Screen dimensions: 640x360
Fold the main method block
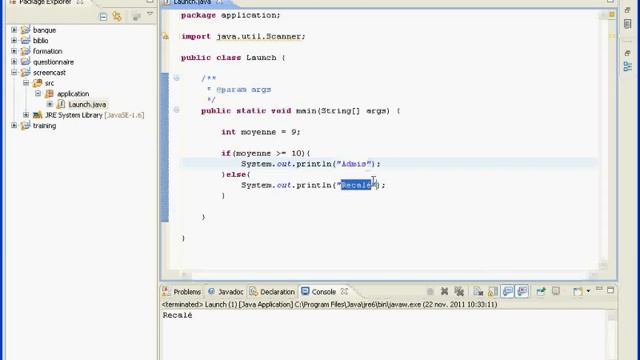click(176, 110)
